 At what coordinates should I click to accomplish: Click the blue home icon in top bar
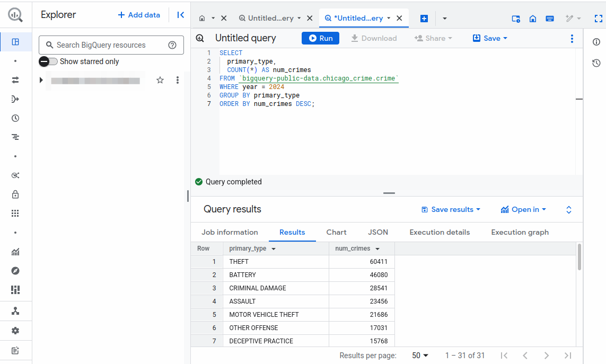(x=532, y=19)
